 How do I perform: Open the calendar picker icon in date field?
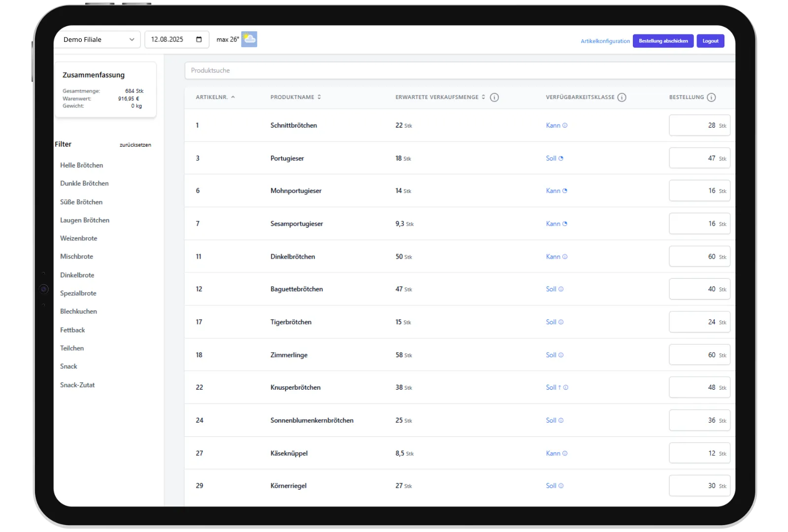coord(199,39)
